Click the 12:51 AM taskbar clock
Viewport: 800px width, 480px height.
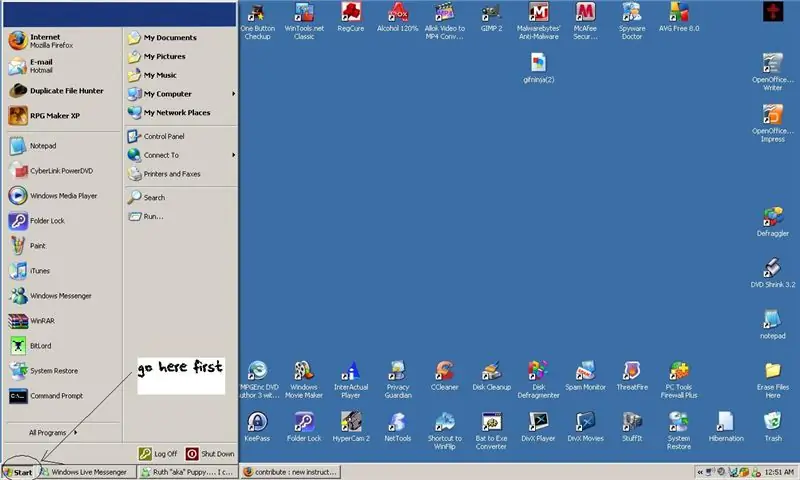779,472
